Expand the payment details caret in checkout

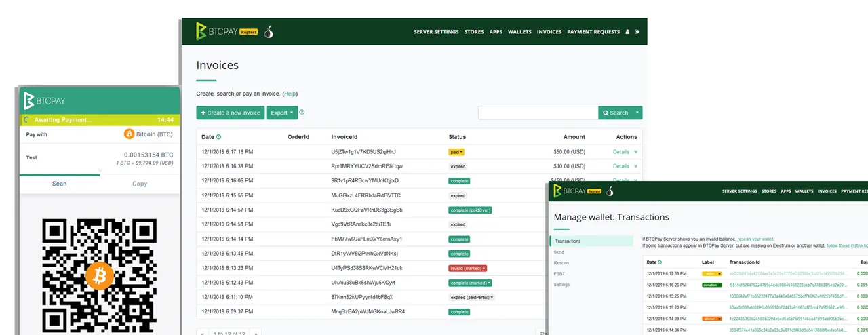tap(100, 170)
